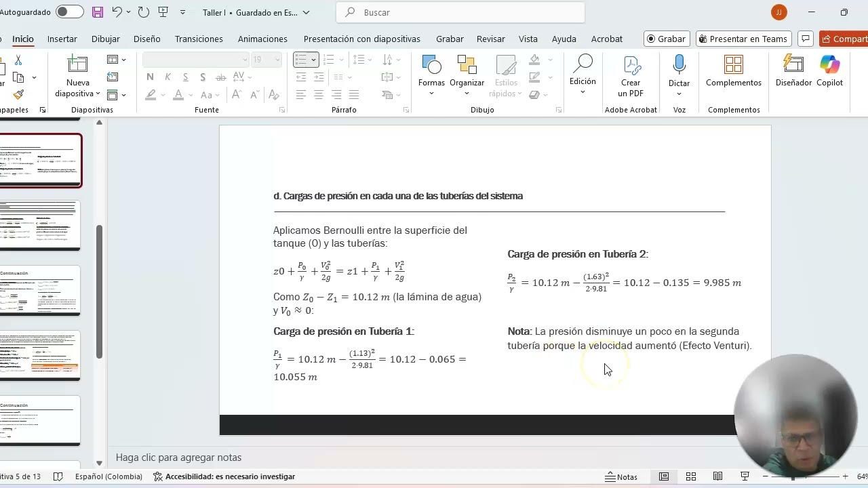The height and width of the screenshot is (488, 868).
Task: Click the Redo arrow icon
Action: (143, 12)
